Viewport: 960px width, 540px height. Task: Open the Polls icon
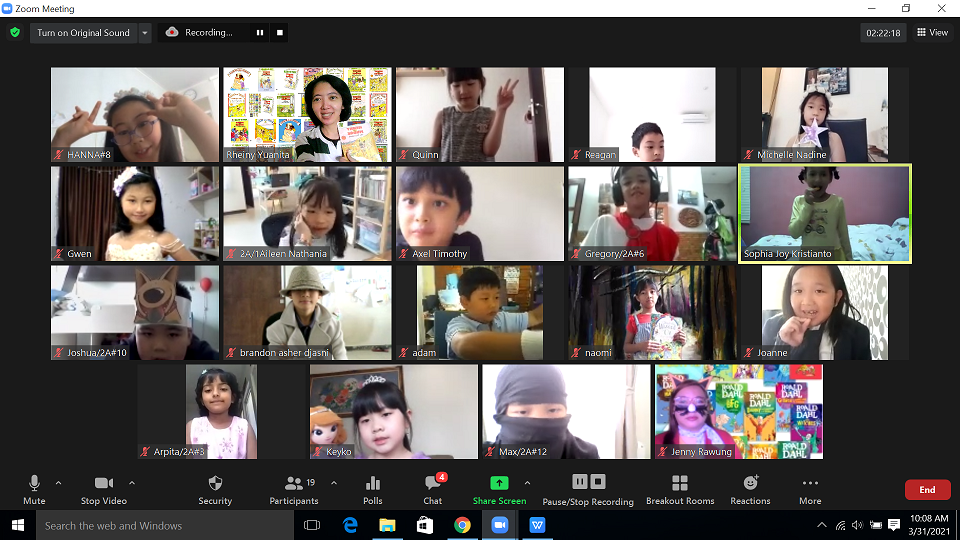click(373, 484)
